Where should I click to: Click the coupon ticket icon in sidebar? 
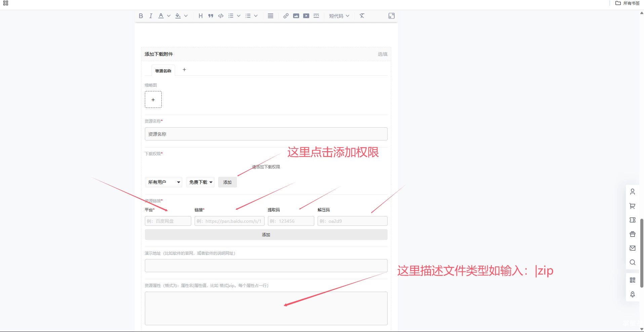click(x=633, y=220)
